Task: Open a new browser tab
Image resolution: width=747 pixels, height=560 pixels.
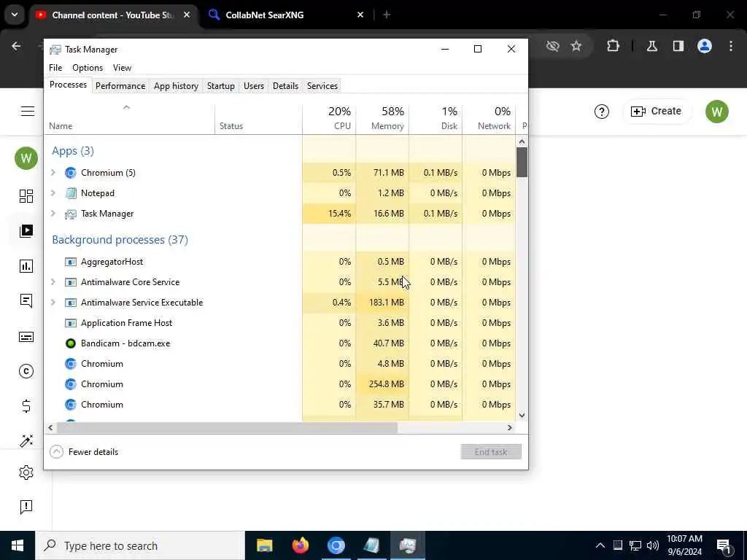Action: [387, 15]
